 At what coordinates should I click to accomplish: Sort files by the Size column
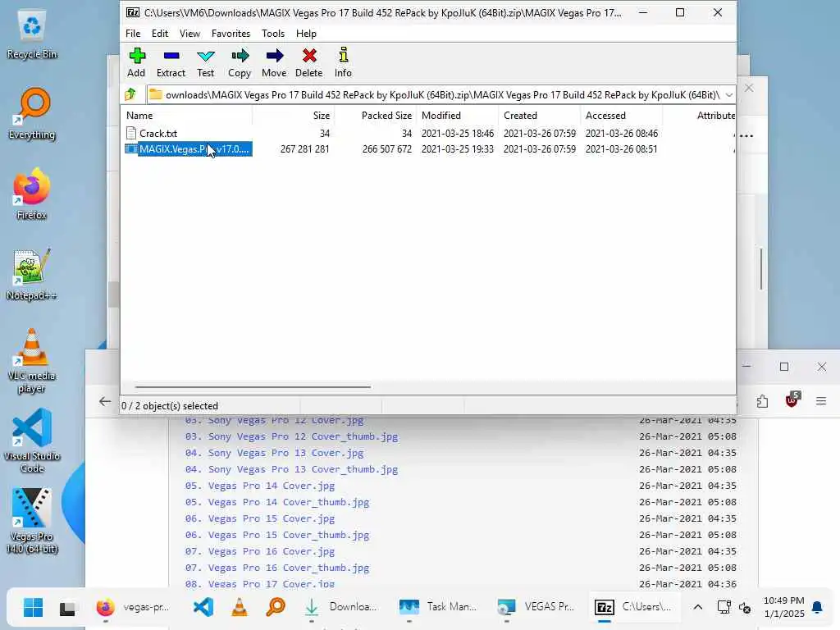coord(294,115)
